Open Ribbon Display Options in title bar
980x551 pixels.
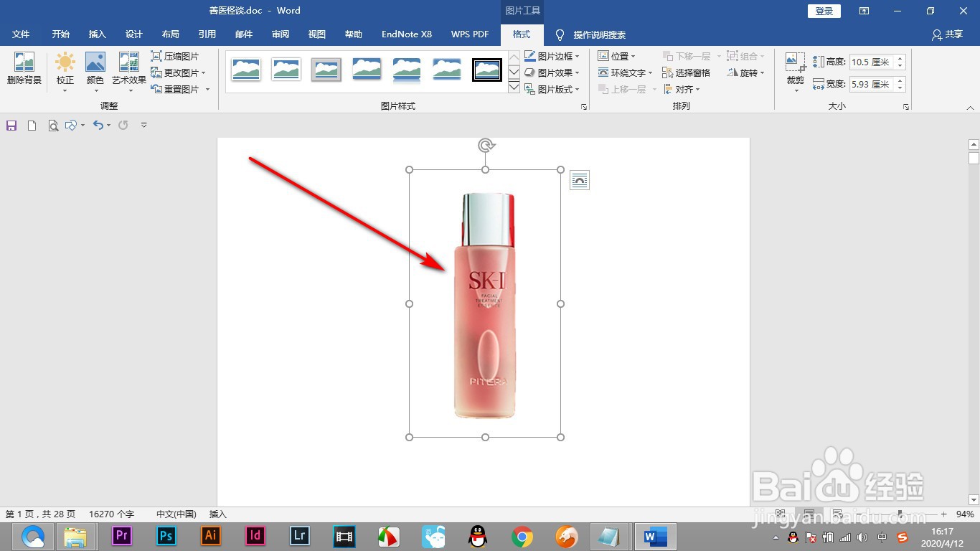coord(864,11)
